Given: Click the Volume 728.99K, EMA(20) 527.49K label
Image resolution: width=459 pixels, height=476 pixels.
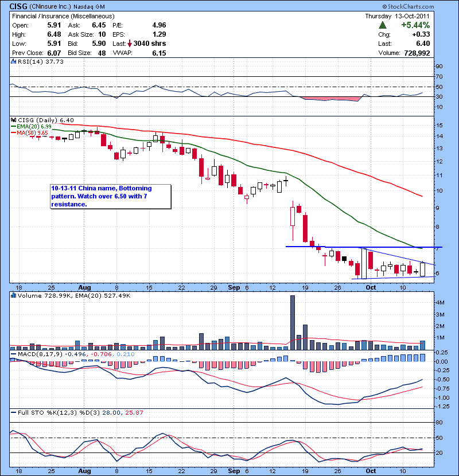Looking at the screenshot, I should pos(74,295).
